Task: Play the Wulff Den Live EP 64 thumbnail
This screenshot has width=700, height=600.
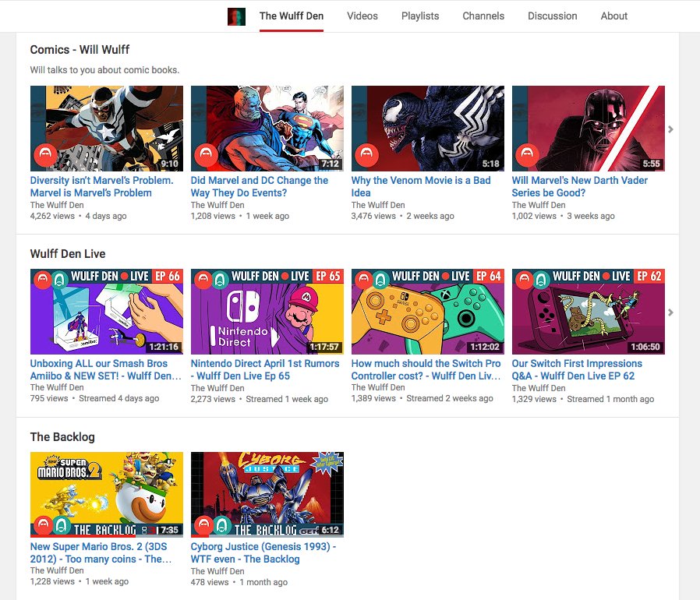Action: coord(428,312)
